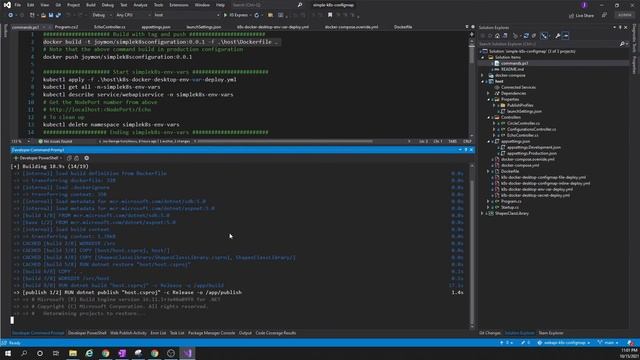640x360 pixels.
Task: Click Solution Explorer search magnifier icon
Action: (622, 44)
